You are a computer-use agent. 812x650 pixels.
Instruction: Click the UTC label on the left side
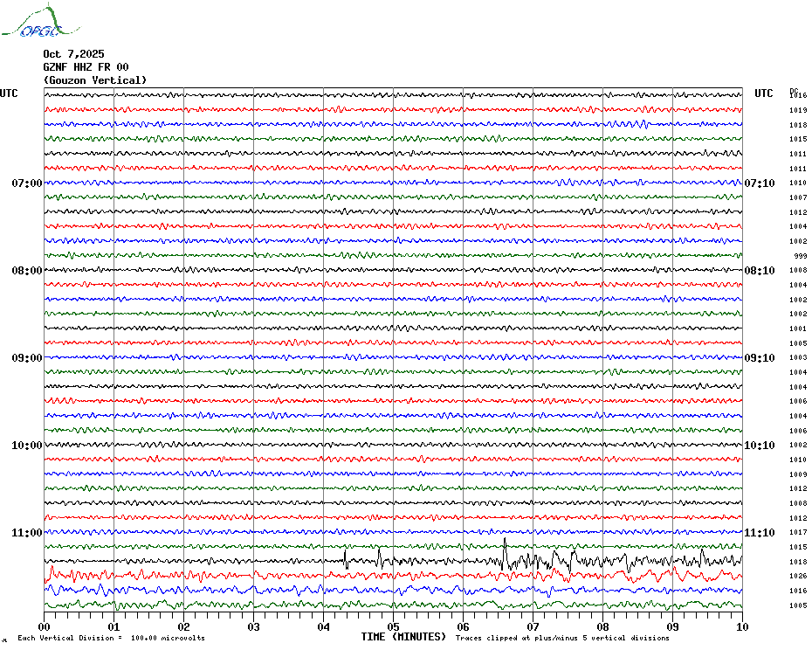pos(9,93)
